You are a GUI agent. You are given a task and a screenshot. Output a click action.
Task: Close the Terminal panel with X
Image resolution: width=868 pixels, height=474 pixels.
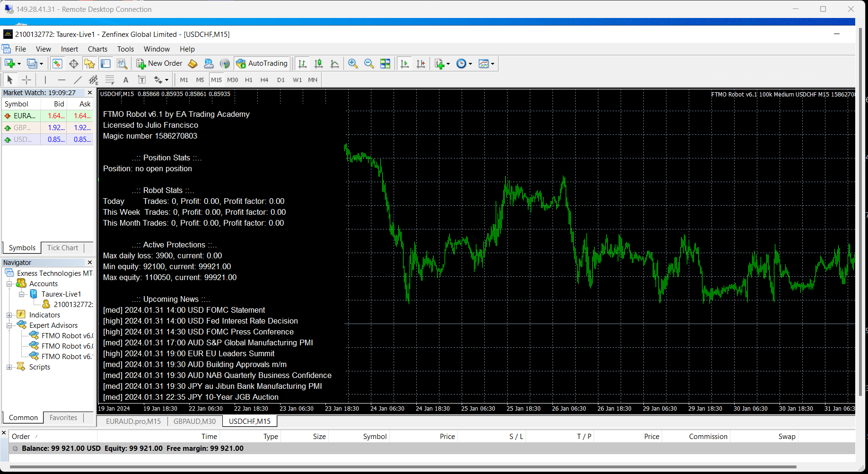(x=4, y=432)
